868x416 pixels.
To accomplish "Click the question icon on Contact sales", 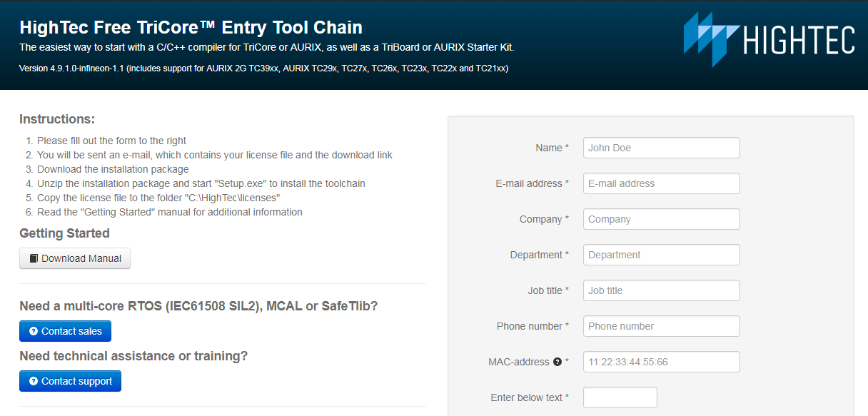I will 34,331.
